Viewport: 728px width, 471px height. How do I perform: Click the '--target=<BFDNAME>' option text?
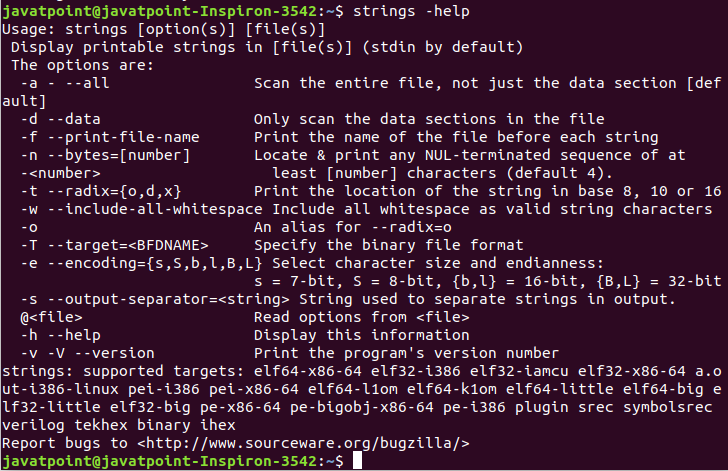(128, 245)
